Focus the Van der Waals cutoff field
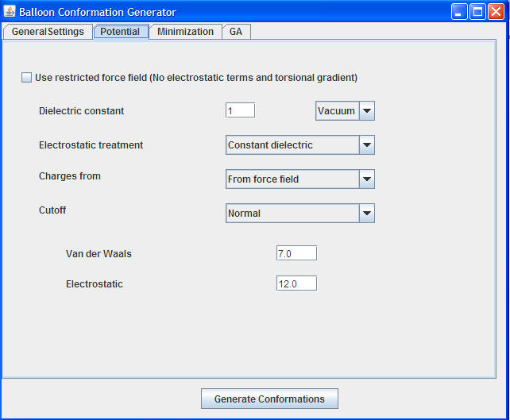510x420 pixels. [x=296, y=253]
